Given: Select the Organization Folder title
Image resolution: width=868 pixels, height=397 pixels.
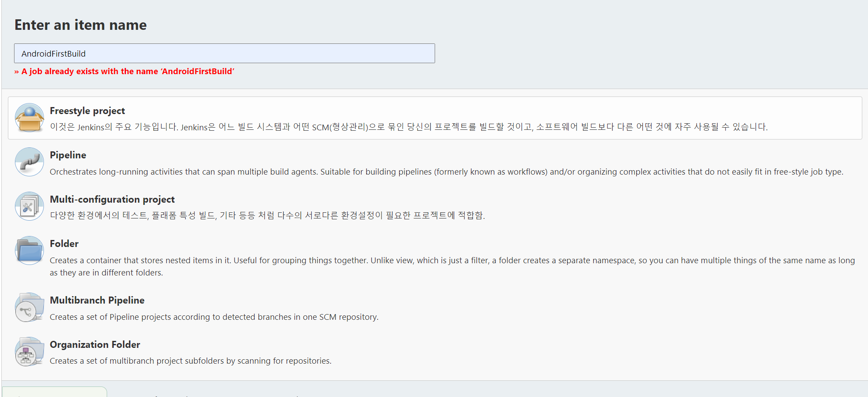Looking at the screenshot, I should (x=95, y=344).
